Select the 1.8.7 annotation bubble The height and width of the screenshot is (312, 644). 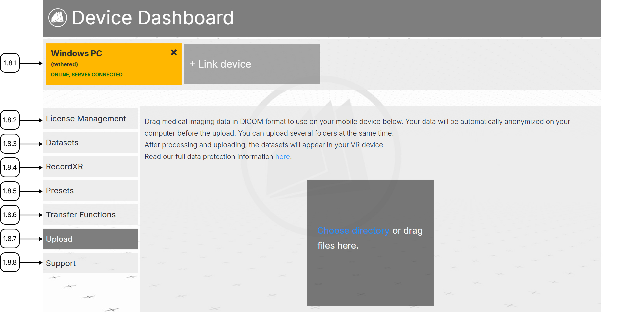coord(10,239)
